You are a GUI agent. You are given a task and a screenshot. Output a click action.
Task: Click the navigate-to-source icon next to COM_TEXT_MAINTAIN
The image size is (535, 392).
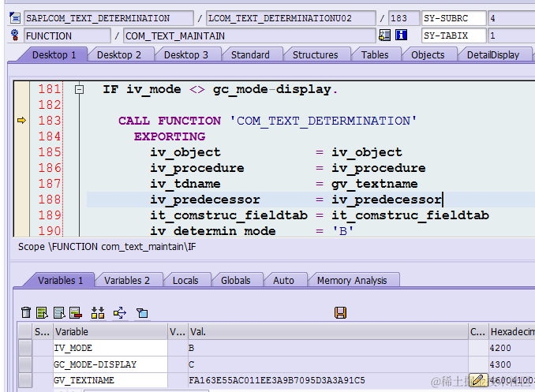pos(384,35)
